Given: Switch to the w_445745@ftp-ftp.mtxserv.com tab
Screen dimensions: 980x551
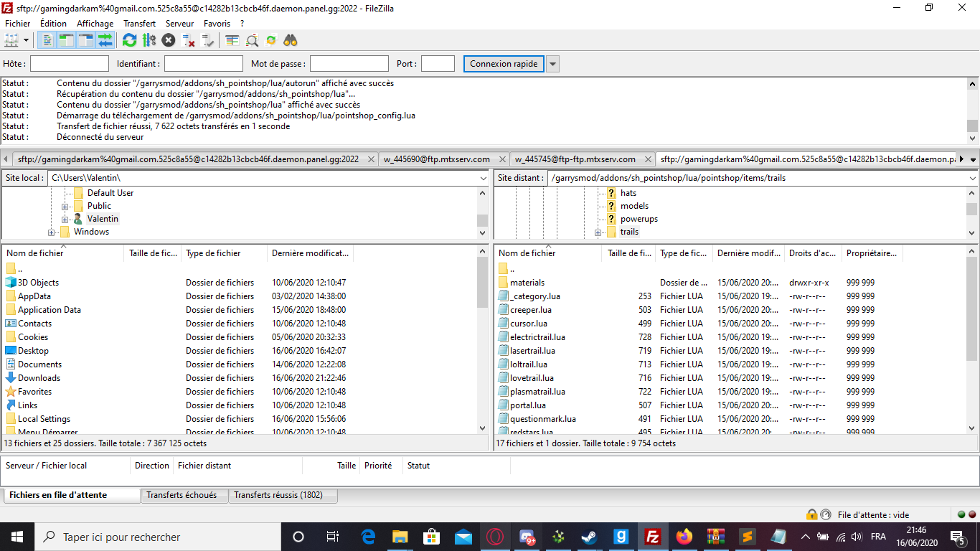Looking at the screenshot, I should point(575,159).
